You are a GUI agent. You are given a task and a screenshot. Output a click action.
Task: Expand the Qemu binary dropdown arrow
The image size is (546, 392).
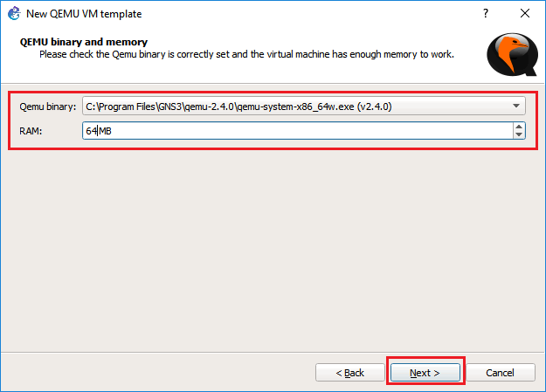517,107
